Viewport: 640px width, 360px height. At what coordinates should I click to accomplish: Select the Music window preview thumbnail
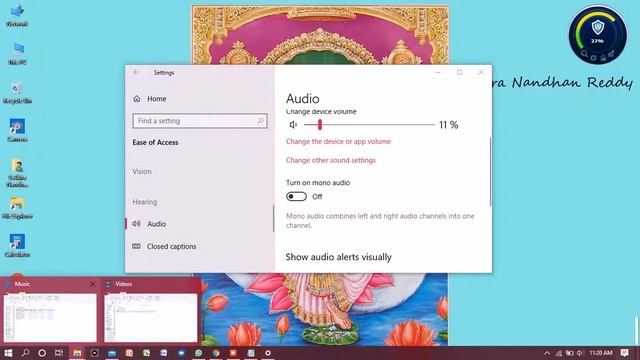pos(50,318)
